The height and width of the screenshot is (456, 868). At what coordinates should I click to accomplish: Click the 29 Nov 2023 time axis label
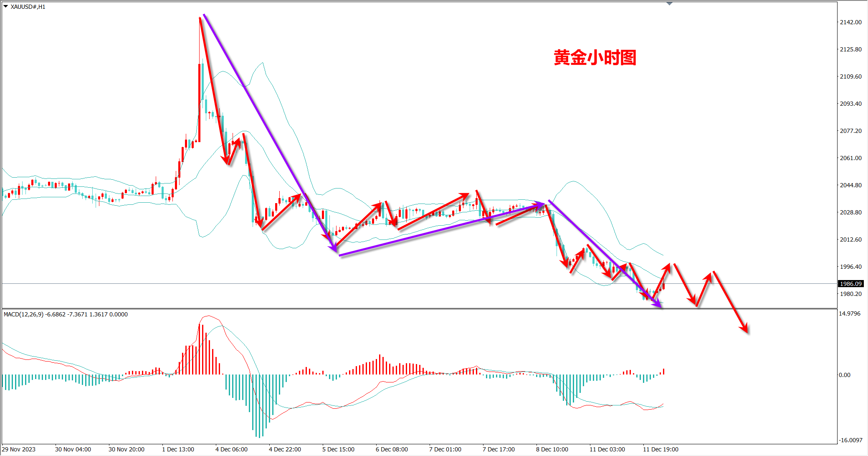point(19,449)
